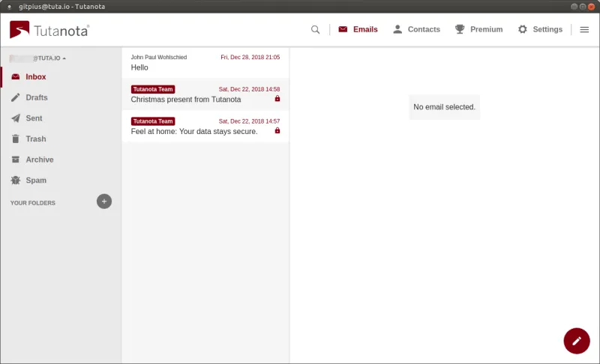Open Christmas present from Tutanota email

(x=205, y=94)
